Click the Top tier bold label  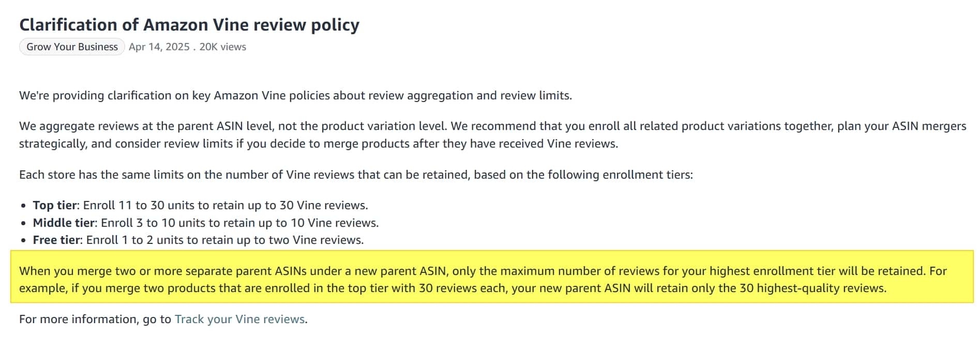click(55, 205)
